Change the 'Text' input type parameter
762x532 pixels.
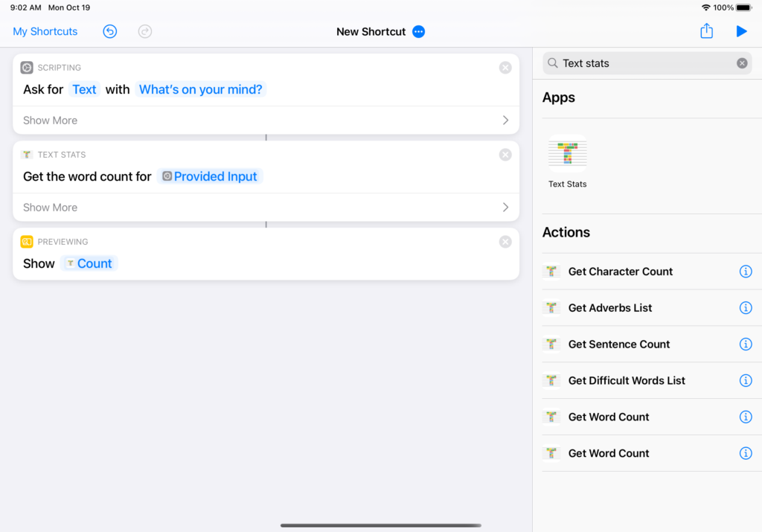coord(84,89)
